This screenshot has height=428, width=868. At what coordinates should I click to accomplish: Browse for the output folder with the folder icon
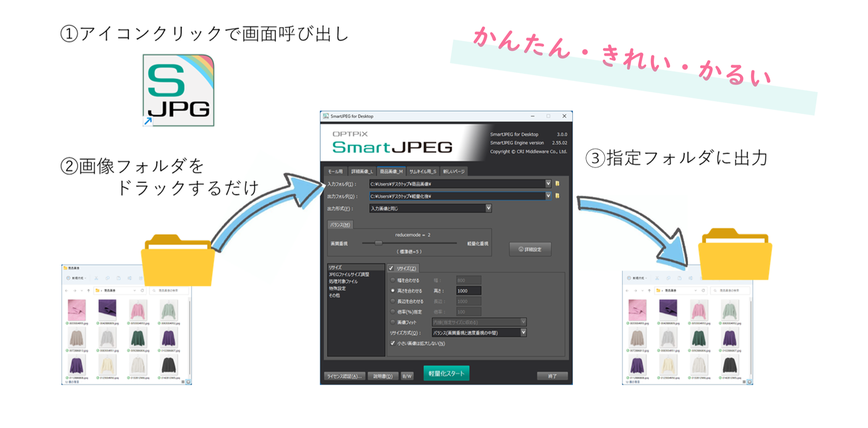(557, 196)
